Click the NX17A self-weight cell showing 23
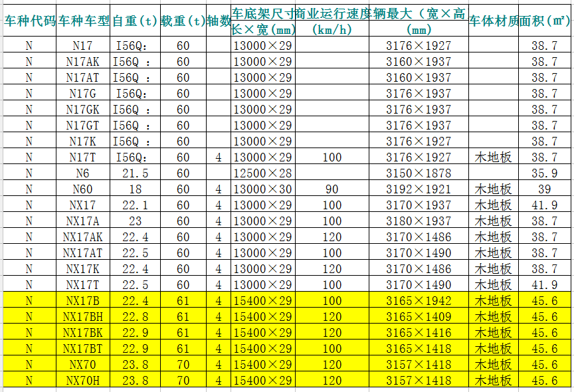This screenshot has height=392, width=574. [x=135, y=221]
